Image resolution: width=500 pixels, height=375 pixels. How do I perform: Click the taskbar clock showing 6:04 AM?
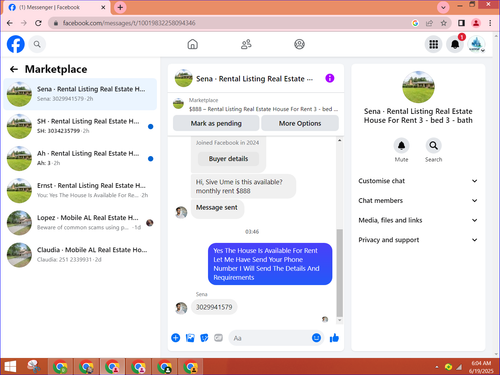click(x=481, y=367)
